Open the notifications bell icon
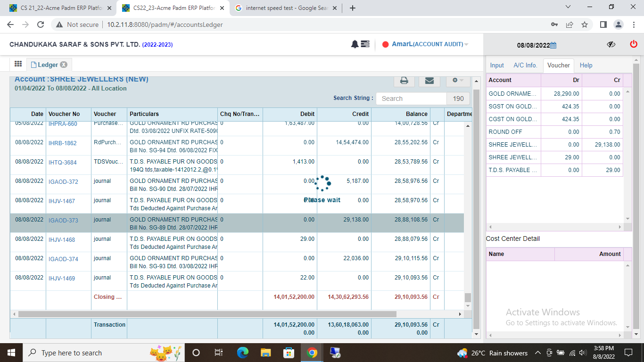Screen dimensions: 644x362 point(355,44)
